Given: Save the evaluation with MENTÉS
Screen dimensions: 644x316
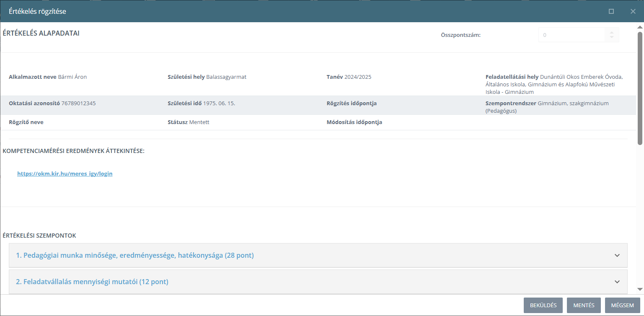Looking at the screenshot, I should [584, 305].
